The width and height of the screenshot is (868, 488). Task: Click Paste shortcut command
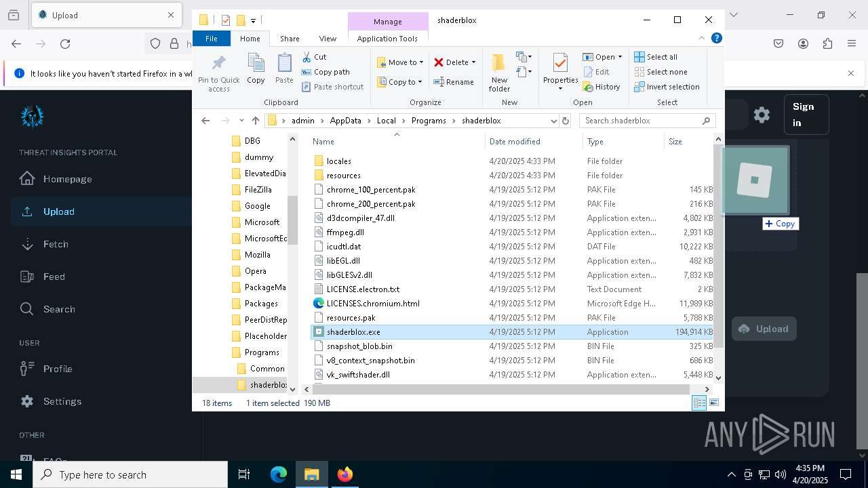tap(332, 87)
